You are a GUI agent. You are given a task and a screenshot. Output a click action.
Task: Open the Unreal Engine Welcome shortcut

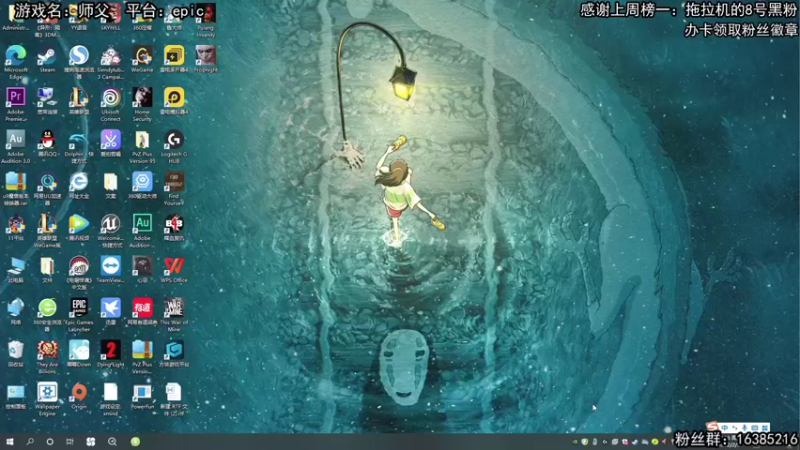[x=111, y=223]
